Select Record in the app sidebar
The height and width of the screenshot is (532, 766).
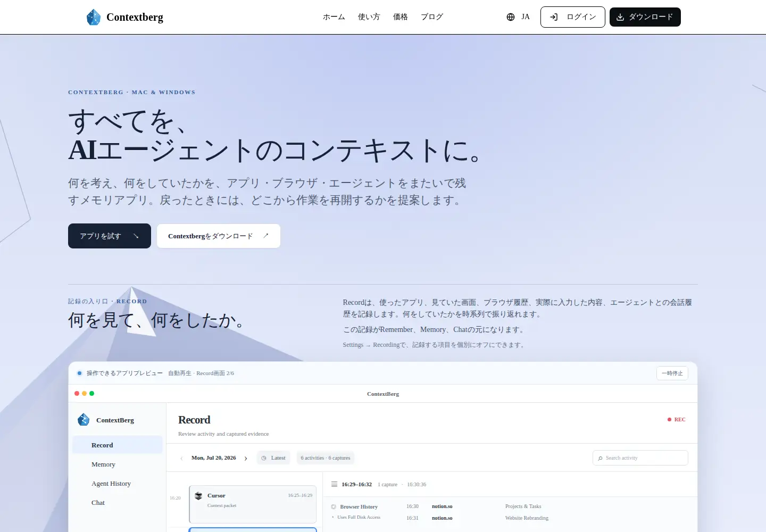point(118,445)
